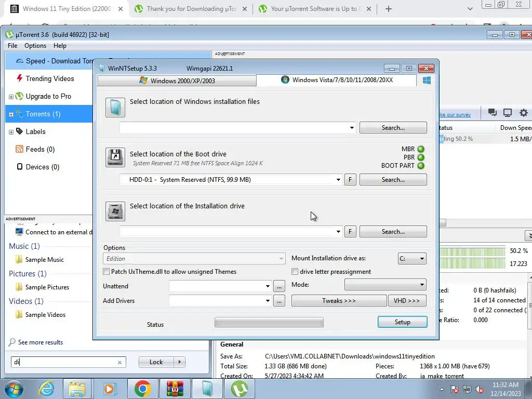Browse for Unattend file with ... button
Image resolution: width=532 pixels, height=399 pixels.
(x=279, y=286)
